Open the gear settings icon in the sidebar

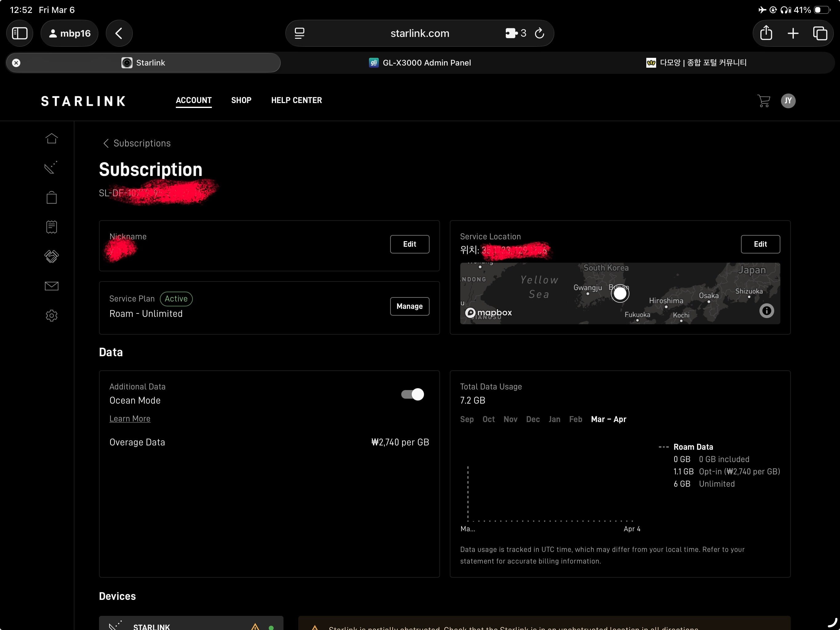52,316
